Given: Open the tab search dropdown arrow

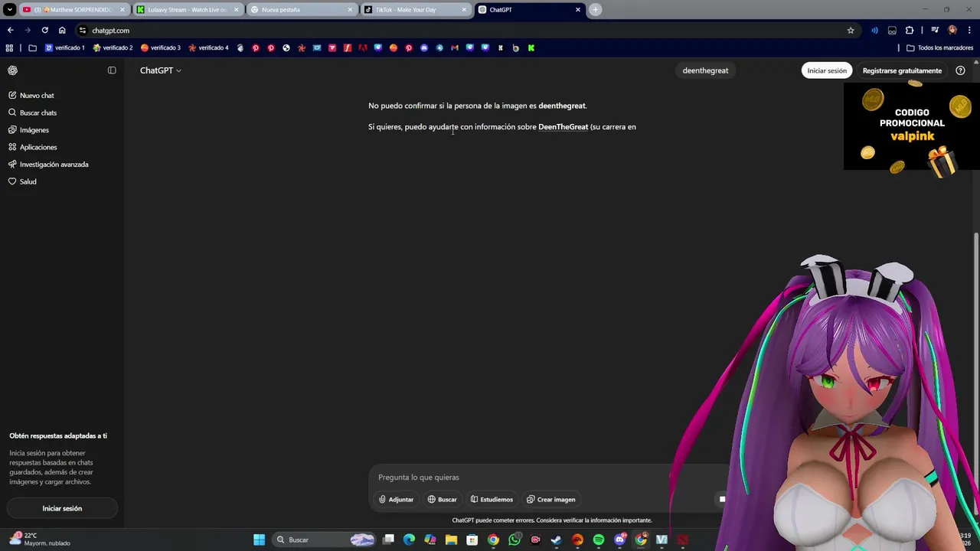Looking at the screenshot, I should (x=10, y=10).
